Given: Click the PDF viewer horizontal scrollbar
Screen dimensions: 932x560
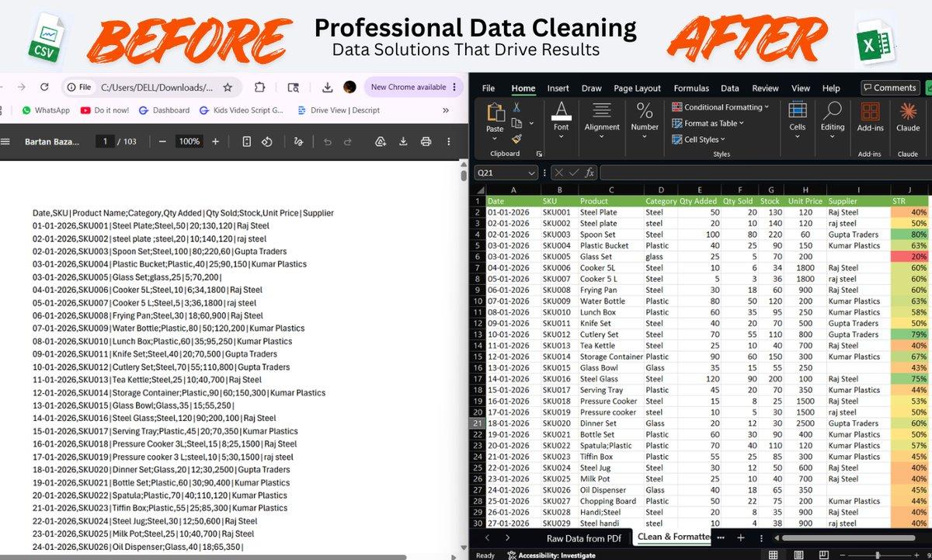Looking at the screenshot, I should coord(203,556).
